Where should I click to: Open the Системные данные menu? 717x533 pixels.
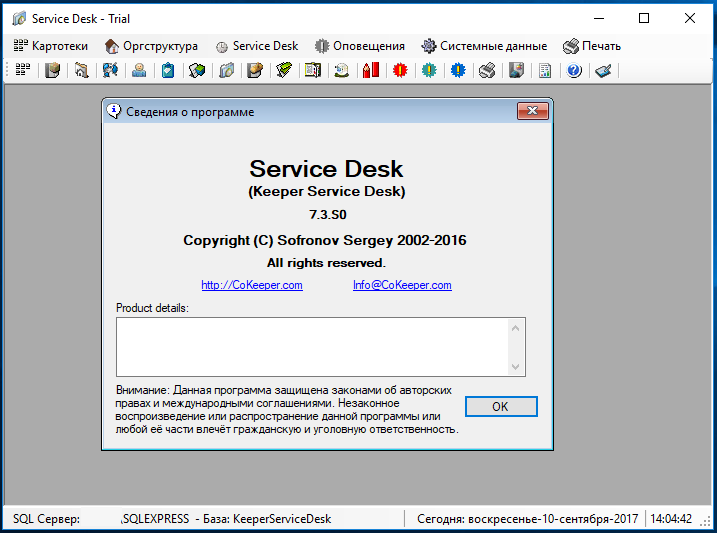484,46
